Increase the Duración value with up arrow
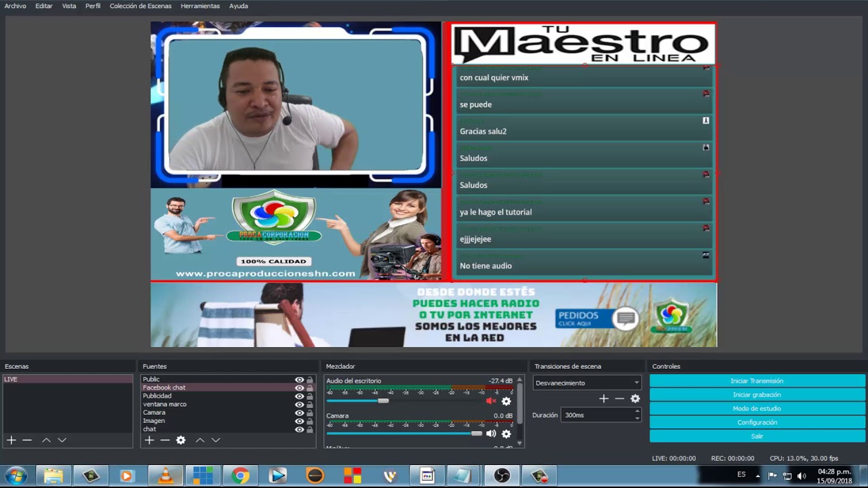 (637, 412)
